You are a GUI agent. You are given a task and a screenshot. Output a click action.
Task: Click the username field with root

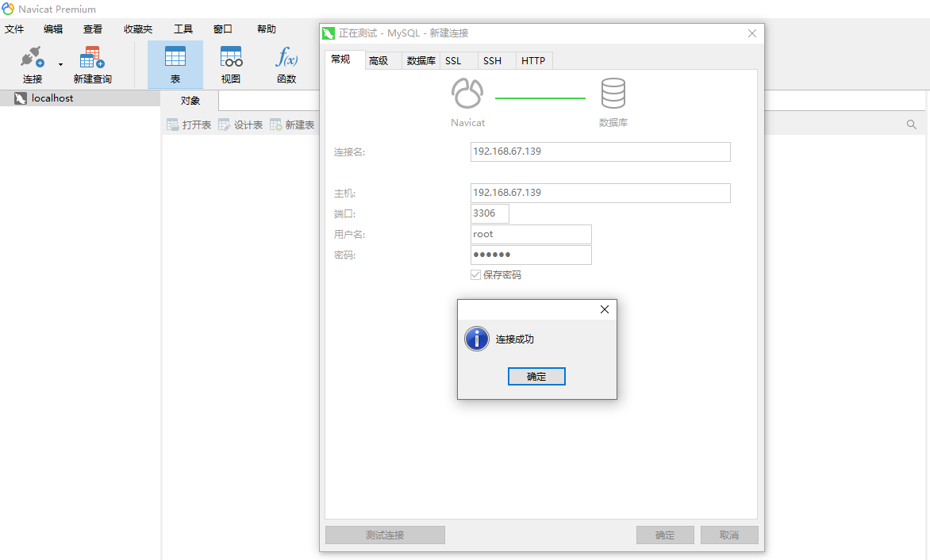(531, 234)
